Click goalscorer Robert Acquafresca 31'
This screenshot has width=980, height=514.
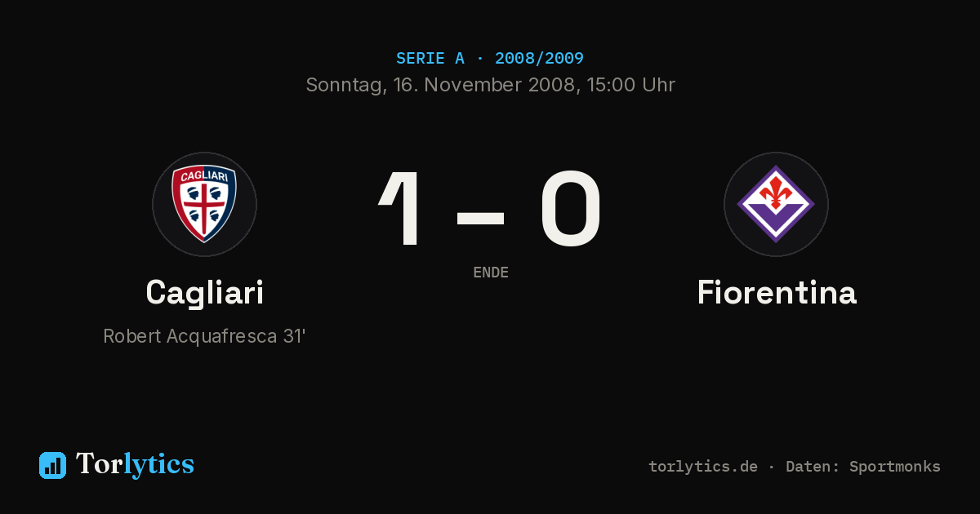click(x=204, y=336)
